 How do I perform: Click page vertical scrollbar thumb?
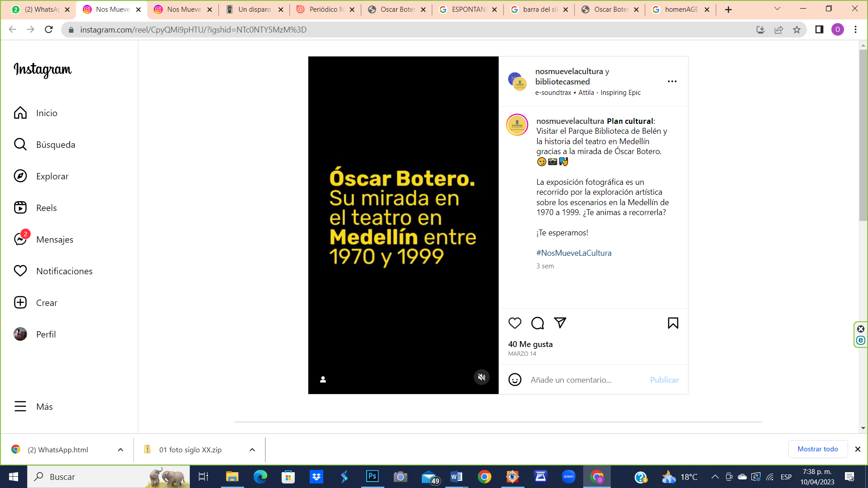click(x=863, y=136)
